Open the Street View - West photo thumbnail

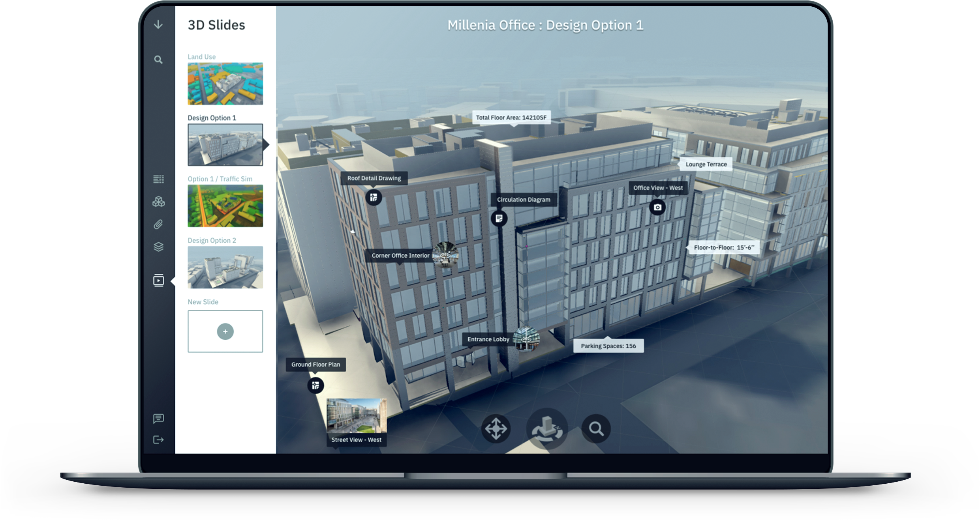point(357,416)
